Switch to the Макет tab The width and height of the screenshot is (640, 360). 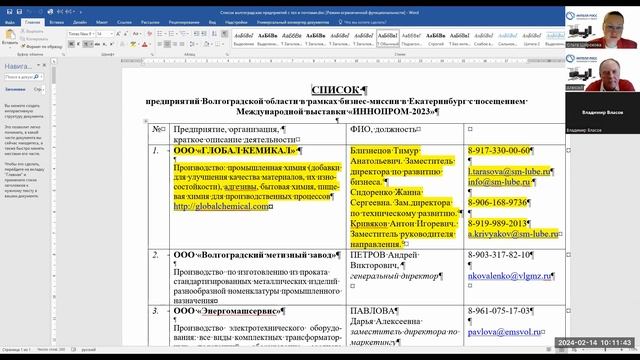click(x=102, y=22)
